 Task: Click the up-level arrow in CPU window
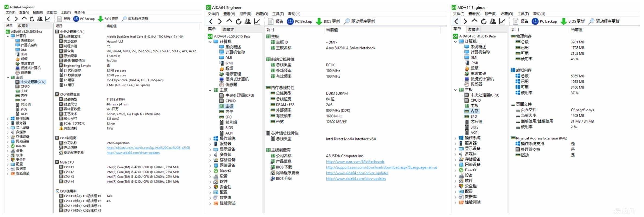point(24,18)
